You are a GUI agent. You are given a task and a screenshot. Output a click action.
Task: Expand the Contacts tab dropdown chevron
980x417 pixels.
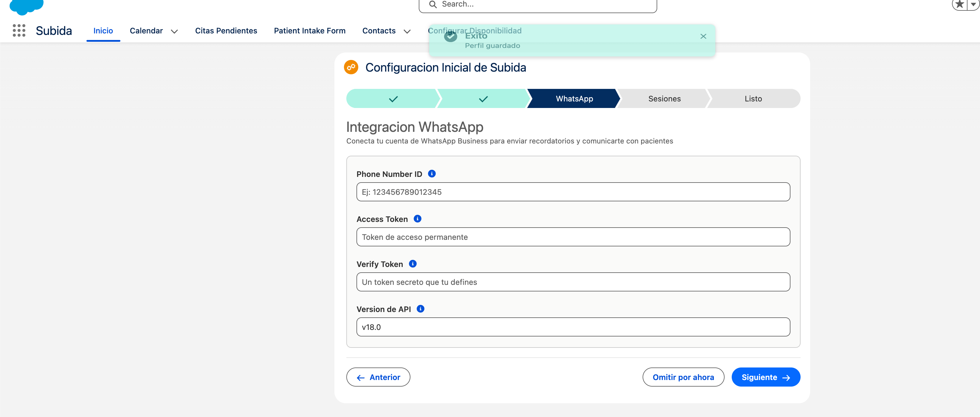pyautogui.click(x=407, y=31)
